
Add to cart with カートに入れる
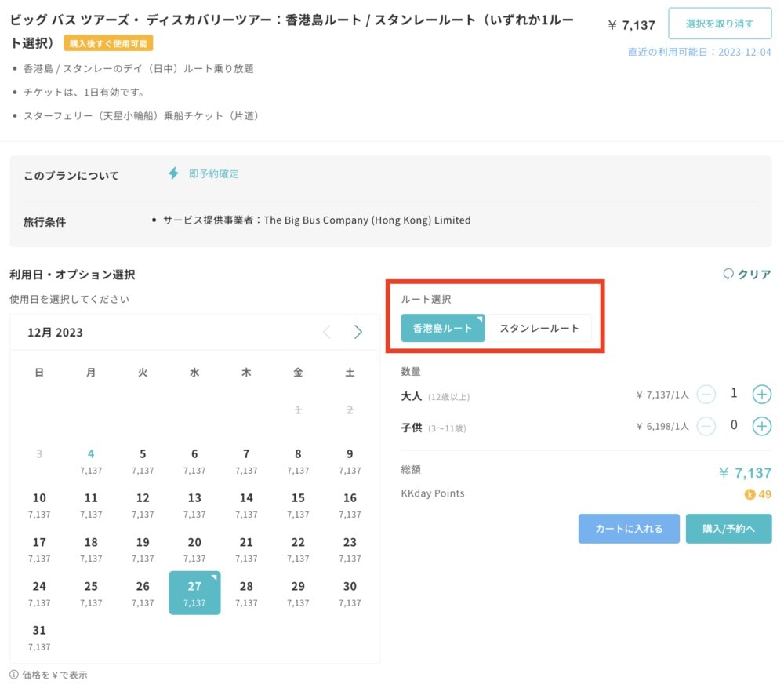coord(629,529)
